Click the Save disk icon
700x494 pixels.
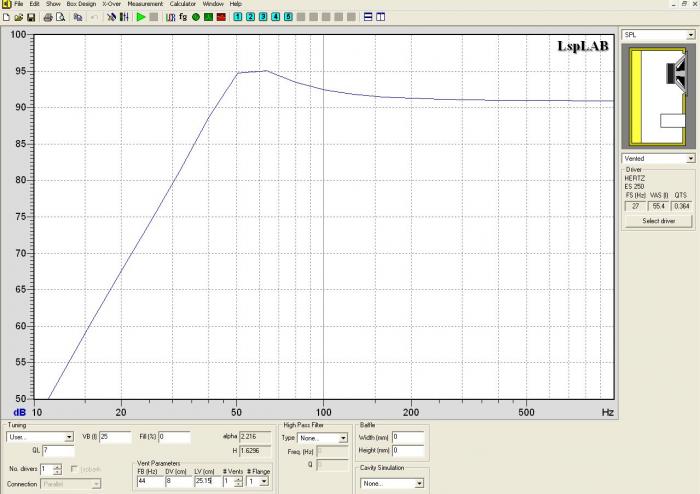pyautogui.click(x=30, y=17)
